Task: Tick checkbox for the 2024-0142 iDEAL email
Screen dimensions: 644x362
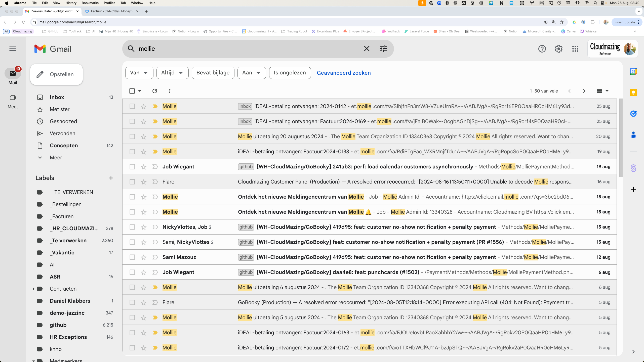Action: (132, 106)
